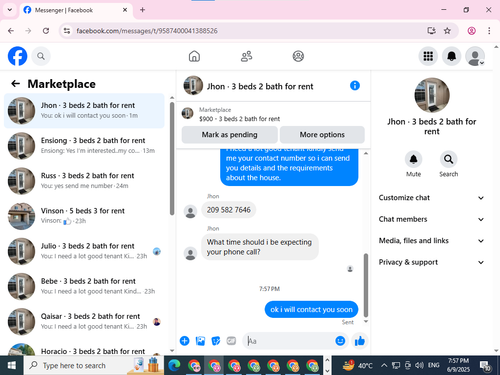
Task: Open the Groups icon in top navigation
Action: (298, 56)
